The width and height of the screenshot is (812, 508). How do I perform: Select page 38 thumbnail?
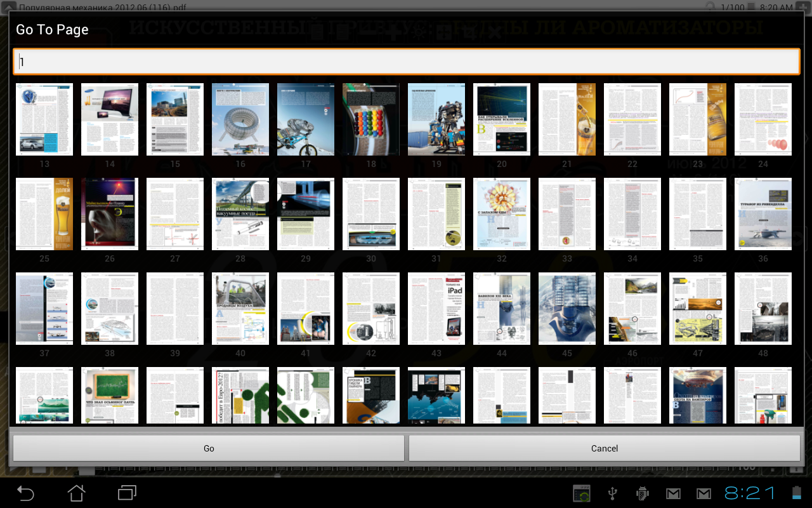click(x=110, y=309)
